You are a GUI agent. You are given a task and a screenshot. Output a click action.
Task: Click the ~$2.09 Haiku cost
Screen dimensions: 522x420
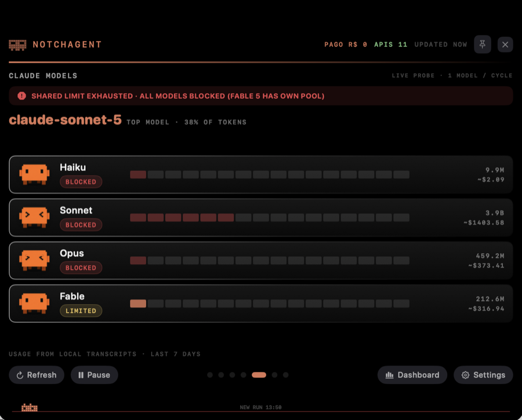pos(491,180)
